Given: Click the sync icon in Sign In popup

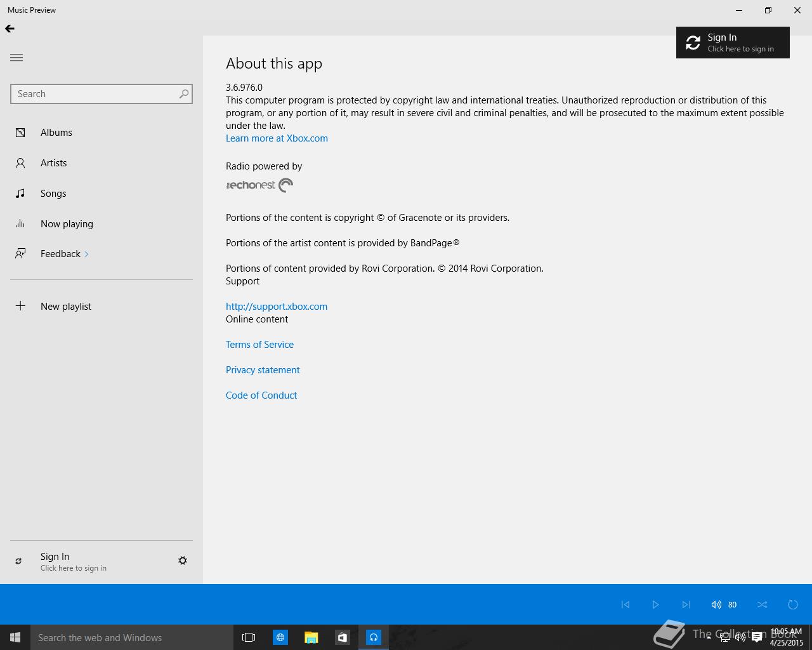Looking at the screenshot, I should point(693,43).
